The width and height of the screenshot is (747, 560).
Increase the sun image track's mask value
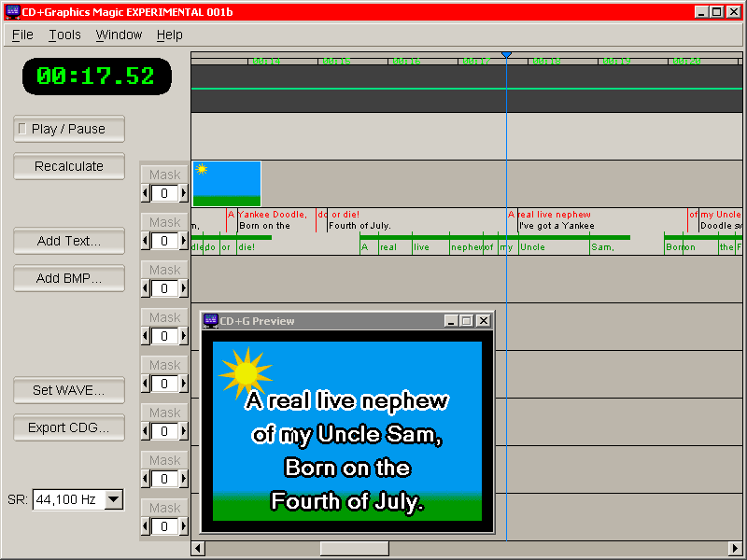pyautogui.click(x=183, y=193)
